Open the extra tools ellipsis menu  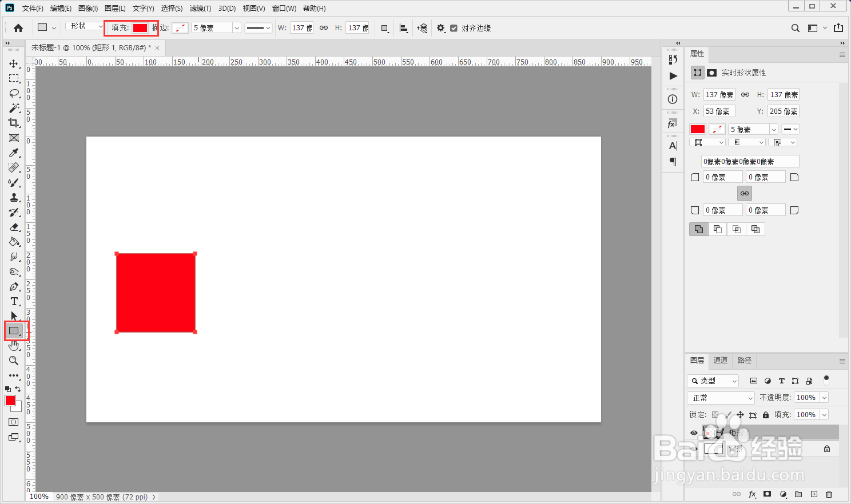[x=14, y=375]
